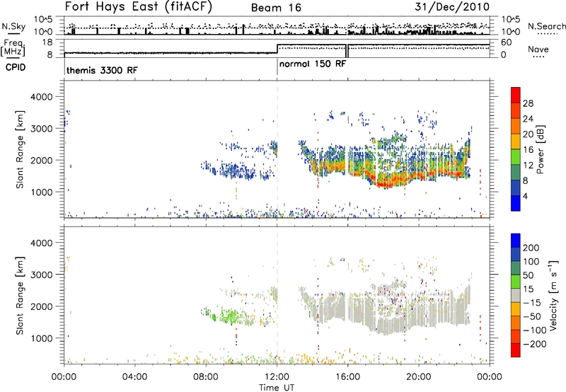Image resolution: width=566 pixels, height=392 pixels.
Task: Click the '18' tick on the Freq. axis
Action: tap(47, 42)
